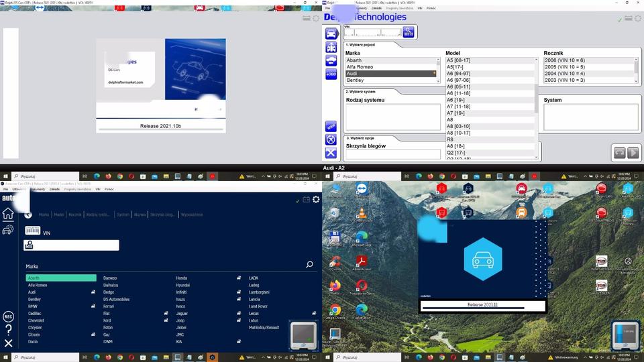Select Audi in Delphi Marka list
644x362 pixels.
point(390,74)
